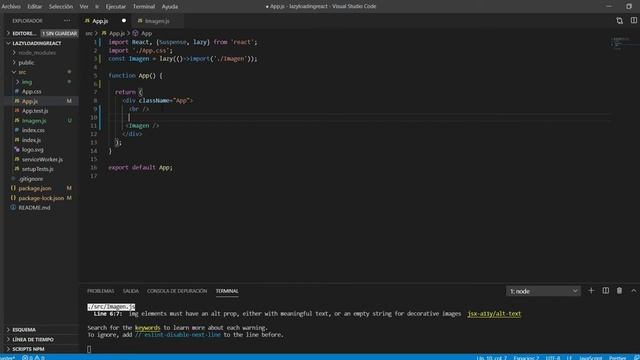Click the Ln 10, col 7 status entry
Screen dimensions: 640x360
[x=491, y=358]
